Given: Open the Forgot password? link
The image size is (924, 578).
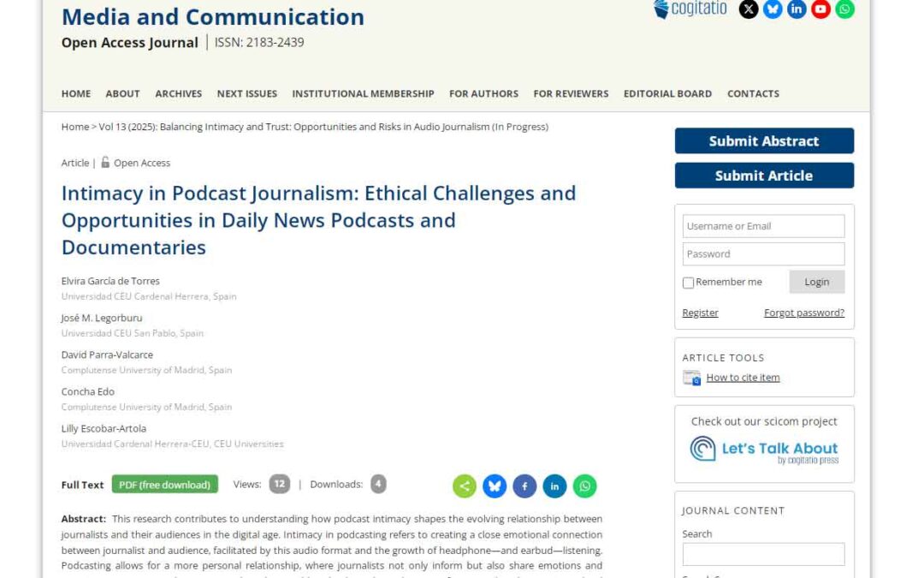Looking at the screenshot, I should pos(803,313).
